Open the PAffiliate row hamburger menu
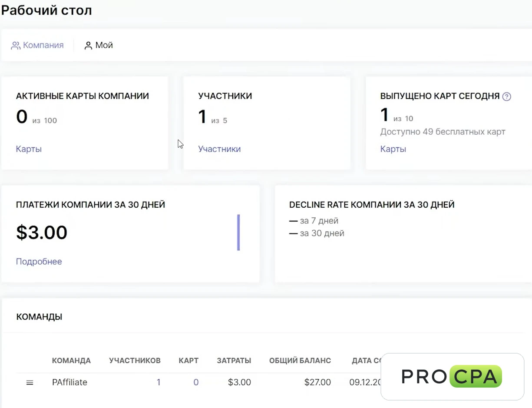532x408 pixels. [30, 382]
